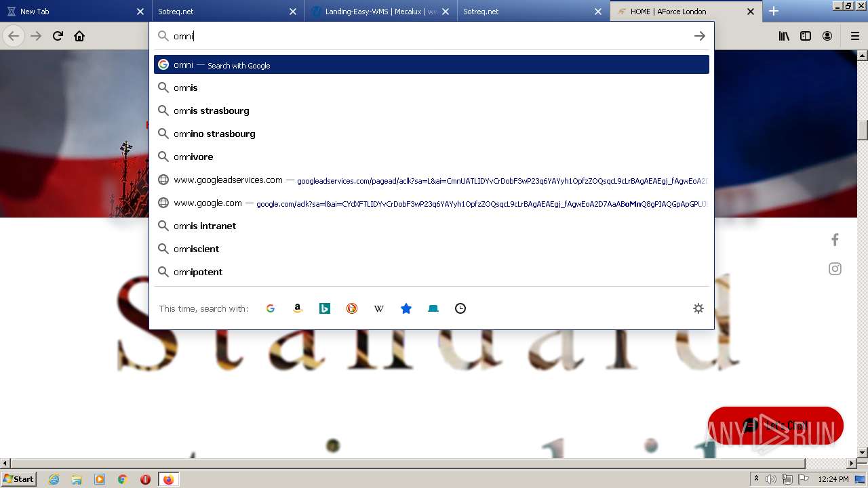Open the Firefox hamburger menu

click(x=855, y=36)
